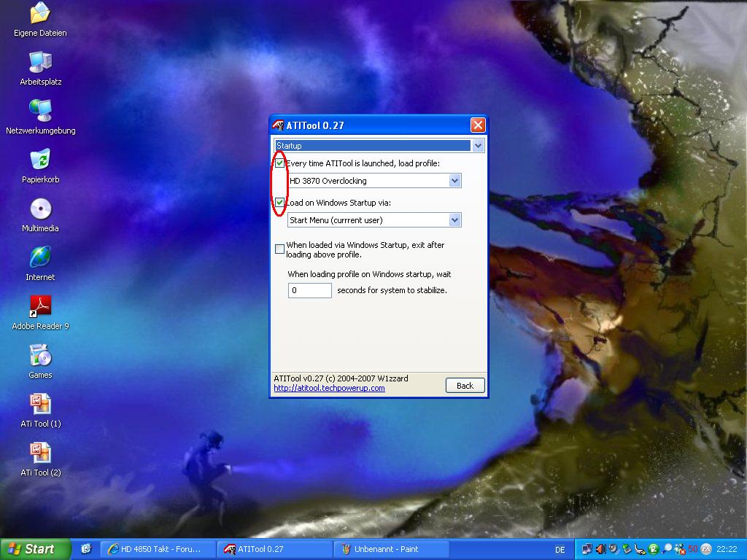The height and width of the screenshot is (560, 747).
Task: Click the 'ATITool v0.27 (c) 2004-2007 W1zzard' text
Action: pos(341,378)
